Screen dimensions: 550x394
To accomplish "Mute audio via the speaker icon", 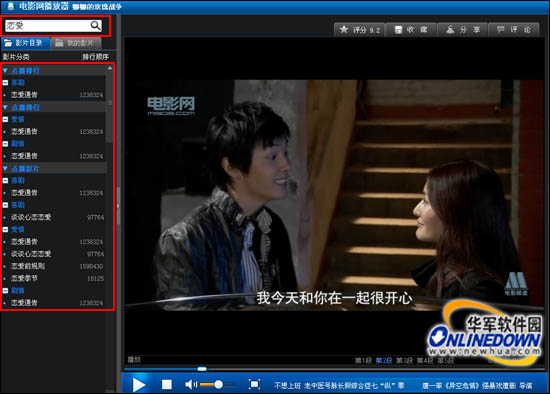I will (191, 385).
